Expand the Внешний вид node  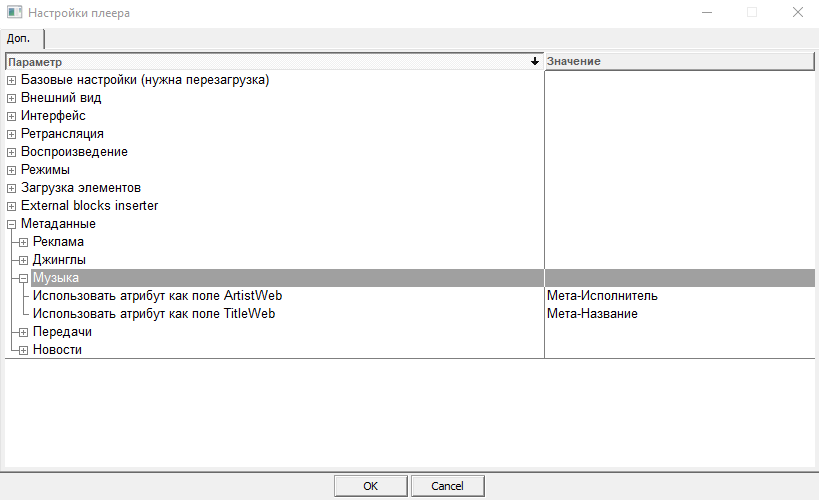tap(12, 98)
